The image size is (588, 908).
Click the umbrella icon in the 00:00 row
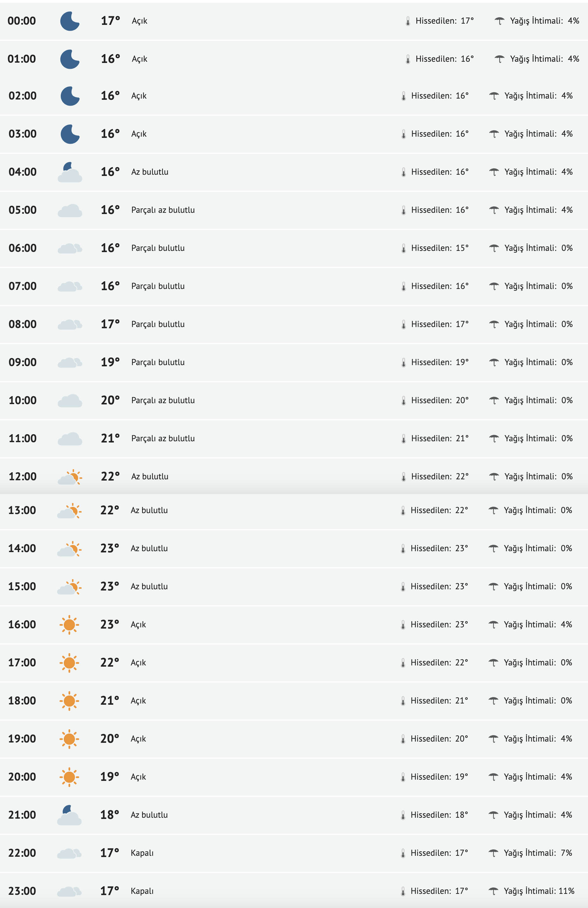click(499, 21)
